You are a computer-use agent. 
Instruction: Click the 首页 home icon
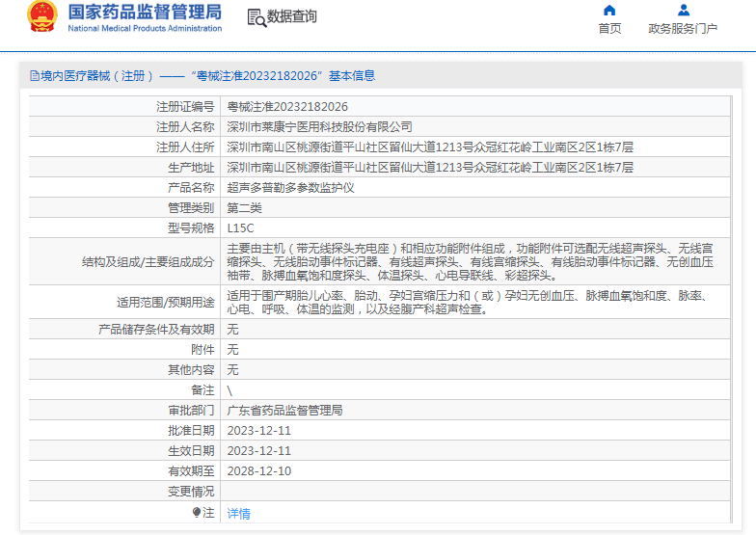pyautogui.click(x=609, y=10)
